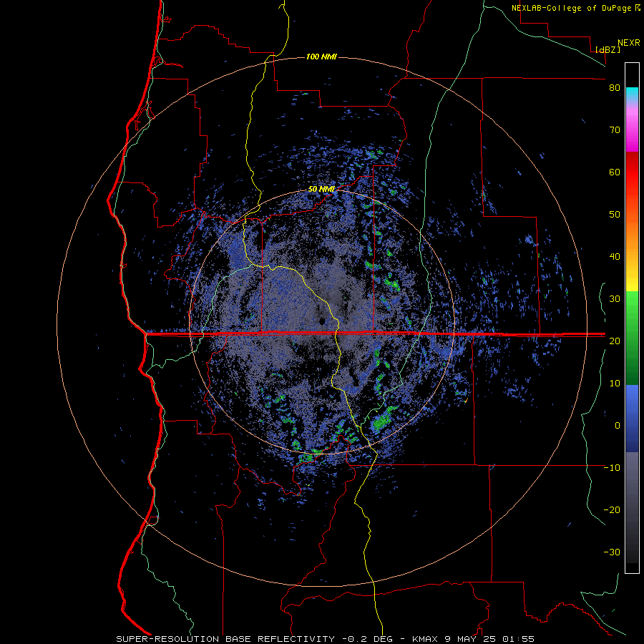
Task: Click the NEXR label above the scale
Action: pos(628,43)
